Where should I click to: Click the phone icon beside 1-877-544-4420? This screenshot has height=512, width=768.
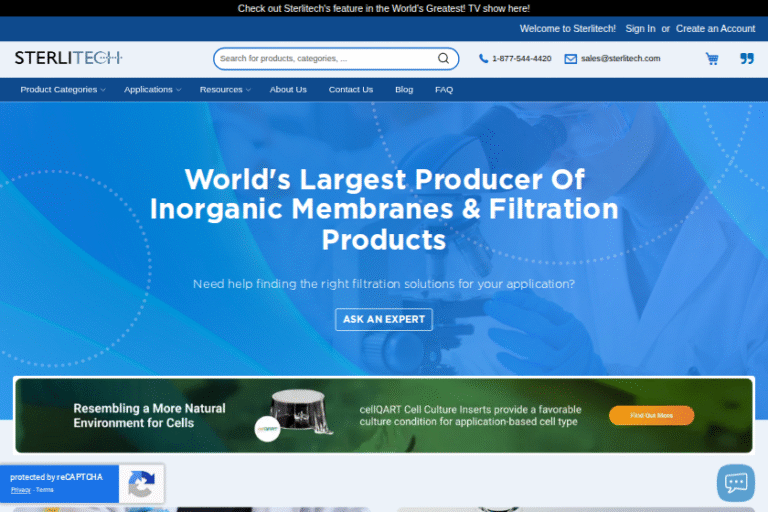coord(484,59)
